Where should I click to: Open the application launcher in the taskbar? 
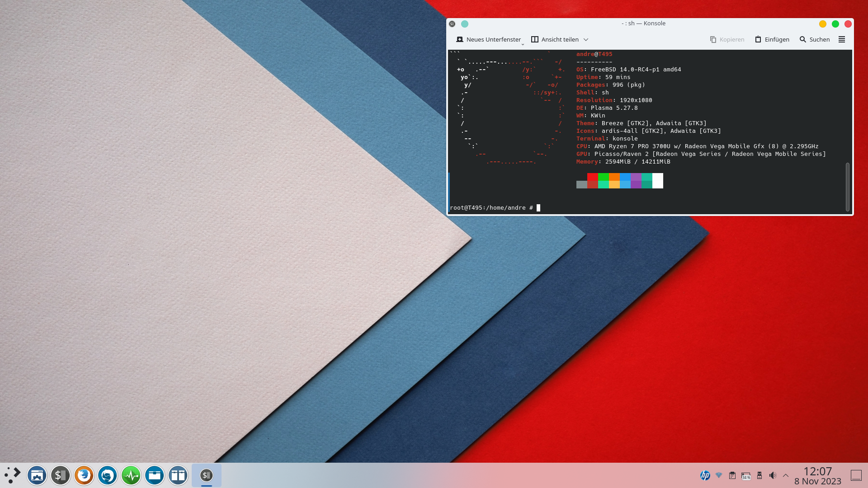pyautogui.click(x=12, y=475)
